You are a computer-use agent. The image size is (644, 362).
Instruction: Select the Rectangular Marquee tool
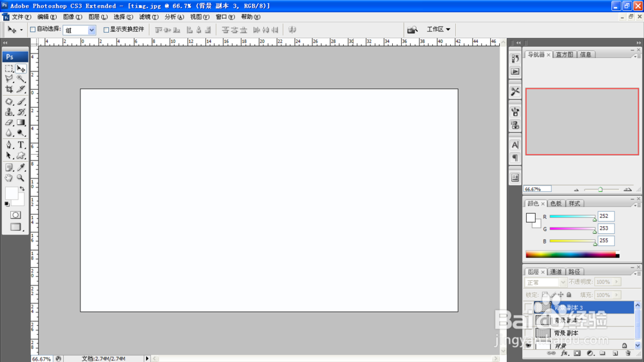tap(9, 69)
